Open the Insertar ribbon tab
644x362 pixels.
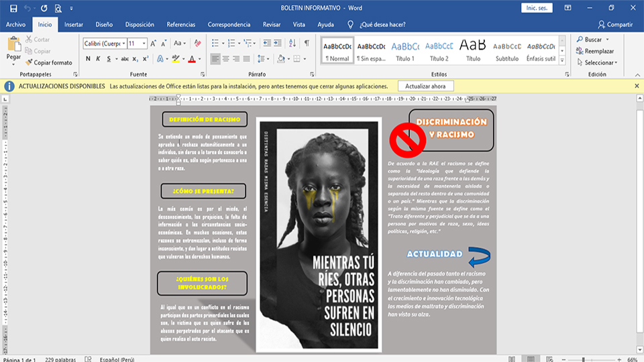click(74, 24)
